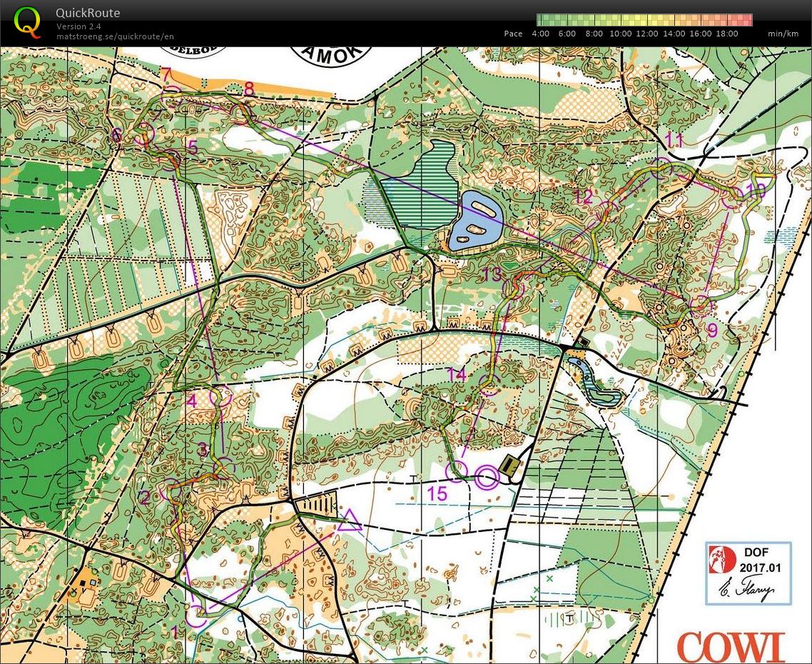Viewport: 812px width, 664px height.
Task: Click the DOF 2017.01 approval stamp
Action: point(748,573)
